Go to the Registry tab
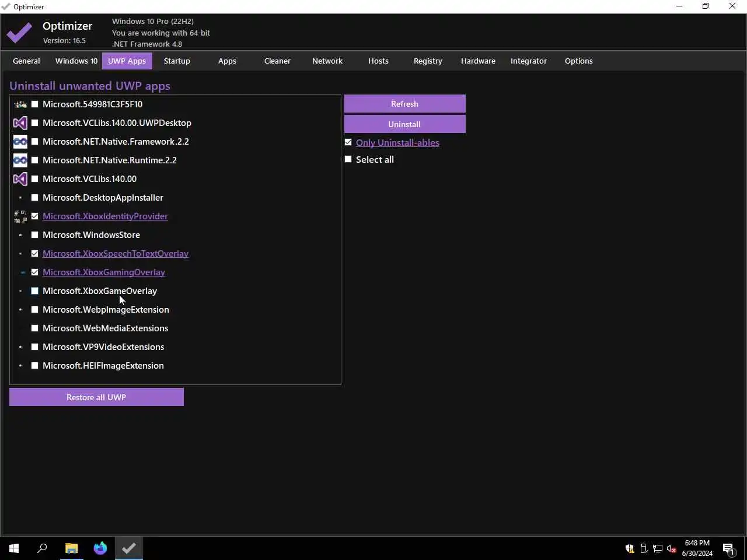The image size is (747, 560). tap(428, 61)
